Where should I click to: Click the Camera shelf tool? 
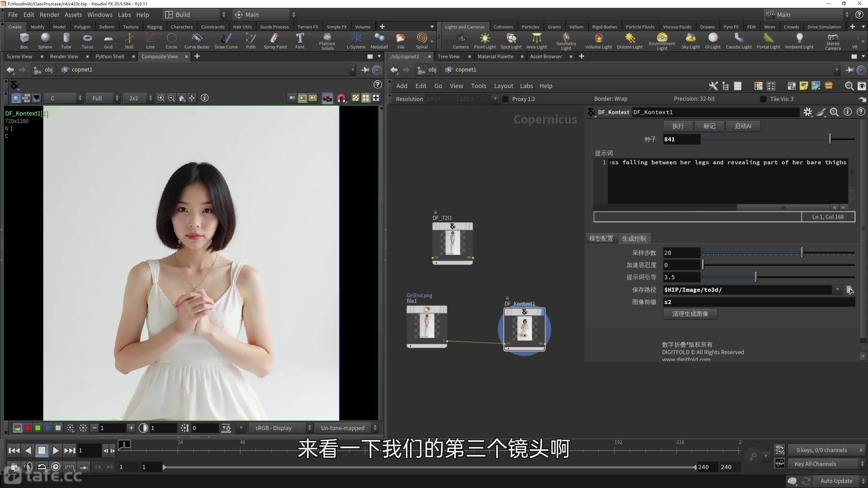(x=460, y=41)
